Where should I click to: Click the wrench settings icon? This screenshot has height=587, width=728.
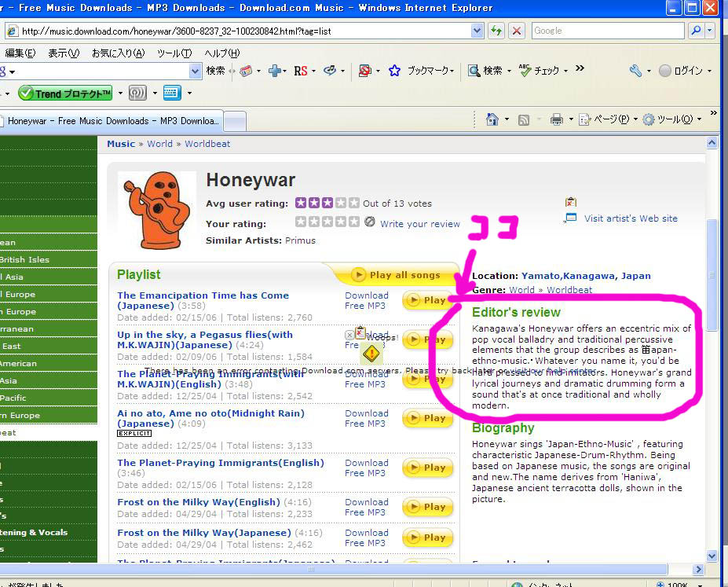635,71
